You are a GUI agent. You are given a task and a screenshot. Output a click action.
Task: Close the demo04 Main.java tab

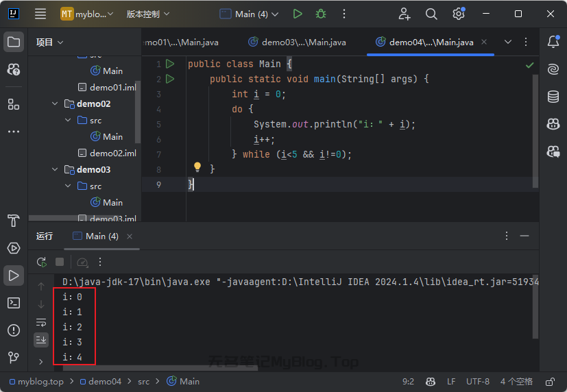tap(484, 42)
